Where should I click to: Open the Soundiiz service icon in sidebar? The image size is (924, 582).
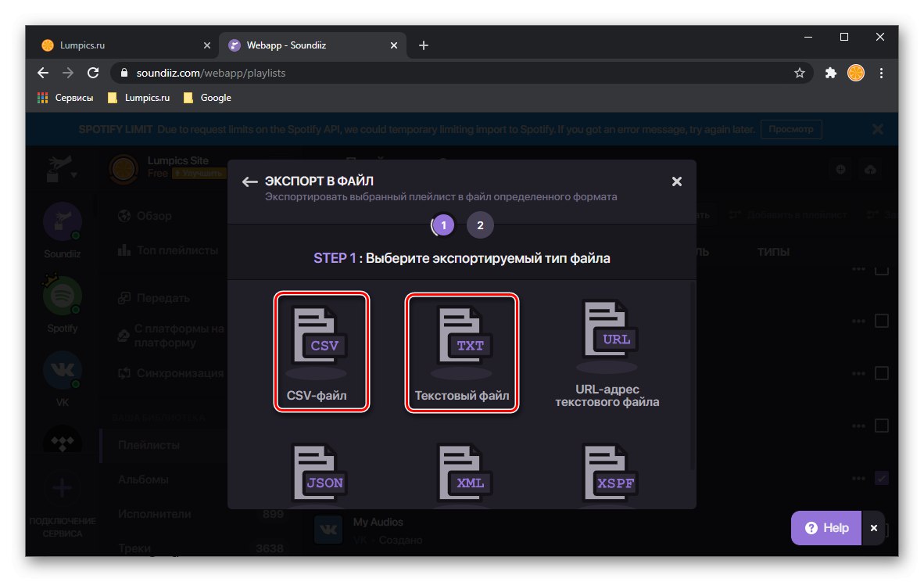(x=63, y=221)
